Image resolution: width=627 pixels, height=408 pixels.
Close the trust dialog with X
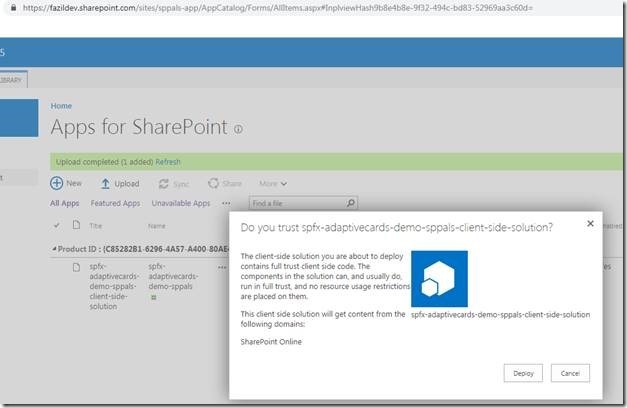pyautogui.click(x=590, y=224)
